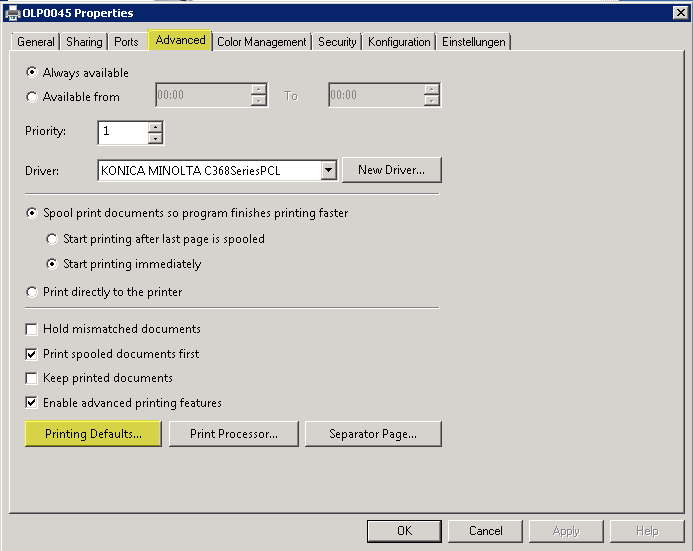Click the To end time field
Viewport: 693px width, 551px height.
pyautogui.click(x=377, y=95)
